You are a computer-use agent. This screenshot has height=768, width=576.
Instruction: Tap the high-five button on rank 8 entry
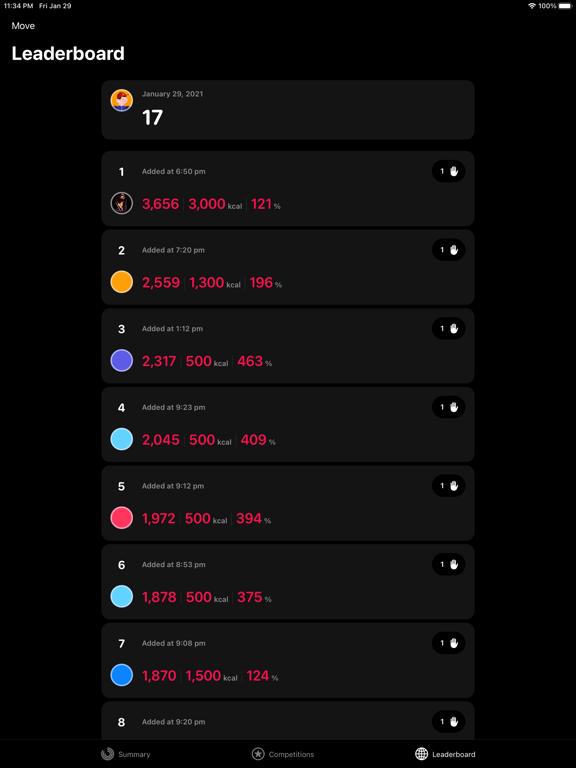coord(448,721)
